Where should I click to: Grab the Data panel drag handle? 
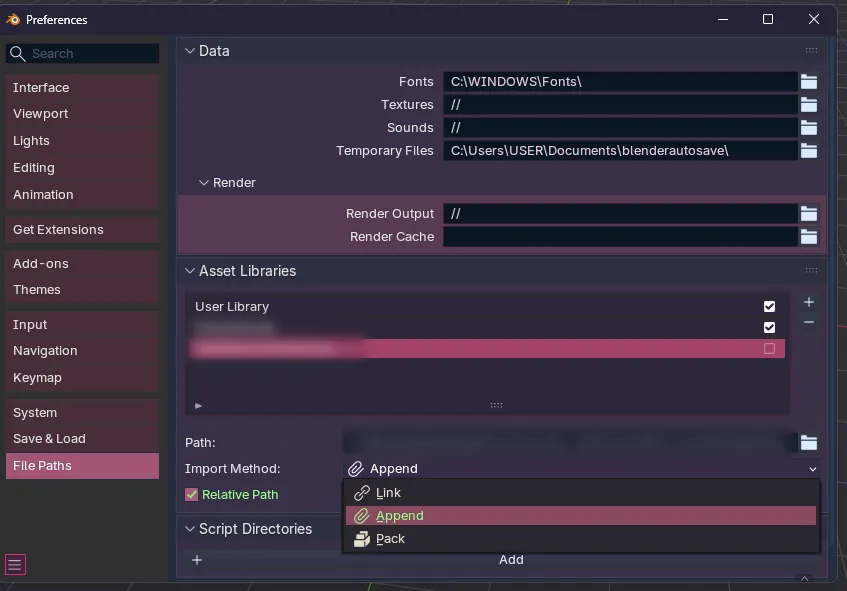click(811, 51)
